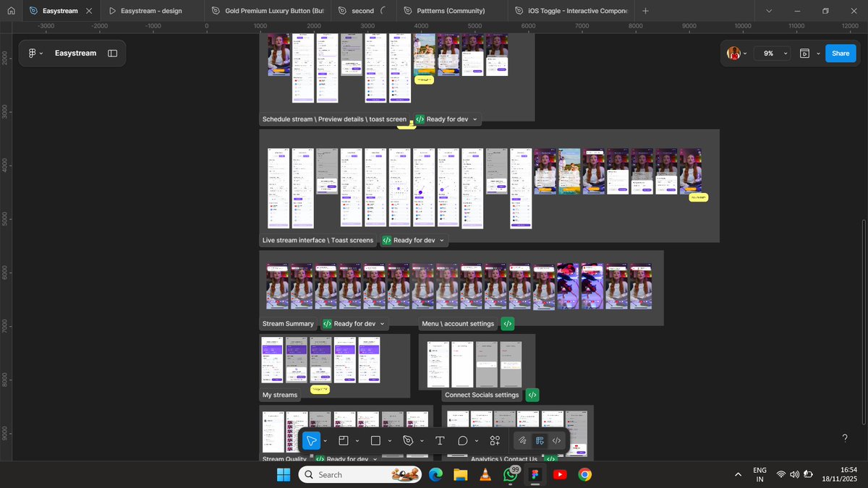868x488 pixels.
Task: Switch to Gold Premium Luxury Button tab
Action: click(x=268, y=11)
